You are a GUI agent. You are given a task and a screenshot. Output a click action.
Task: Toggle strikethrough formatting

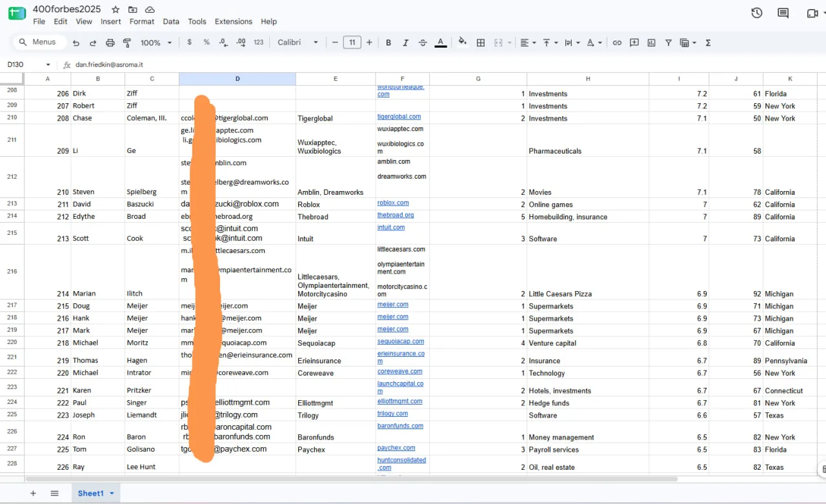(x=423, y=43)
